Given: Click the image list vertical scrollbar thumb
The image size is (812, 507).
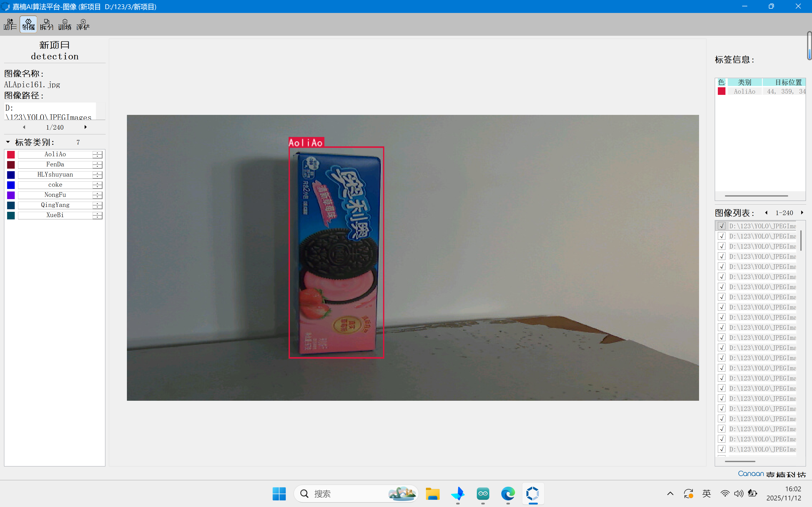Looking at the screenshot, I should pyautogui.click(x=801, y=240).
